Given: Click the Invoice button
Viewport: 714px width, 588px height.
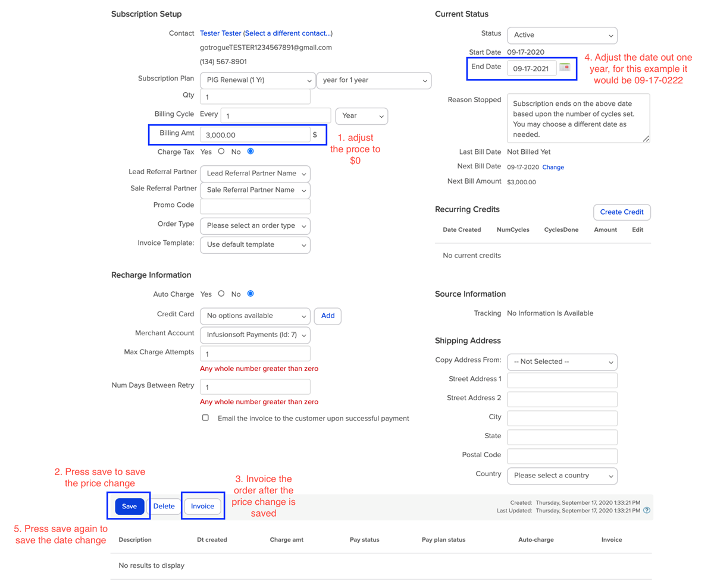Looking at the screenshot, I should click(203, 507).
